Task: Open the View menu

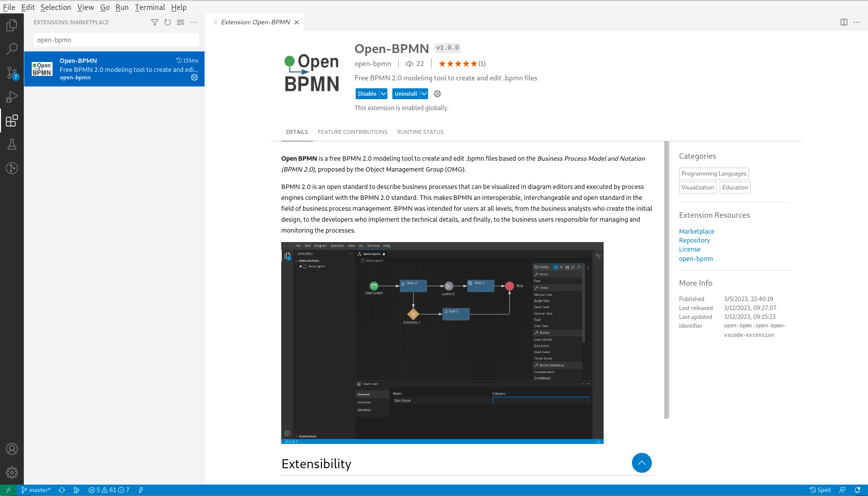Action: point(85,7)
